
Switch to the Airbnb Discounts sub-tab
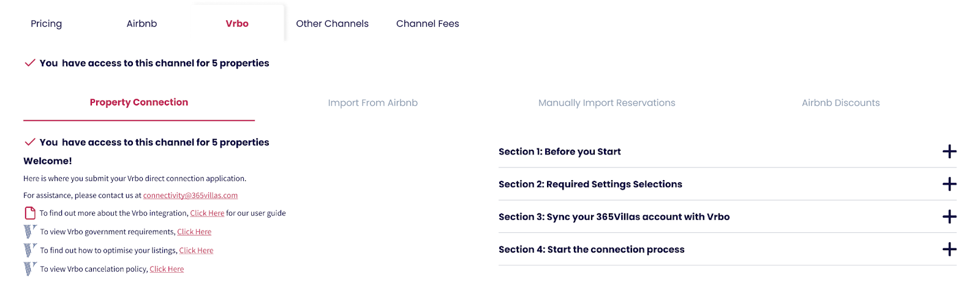[x=840, y=103]
